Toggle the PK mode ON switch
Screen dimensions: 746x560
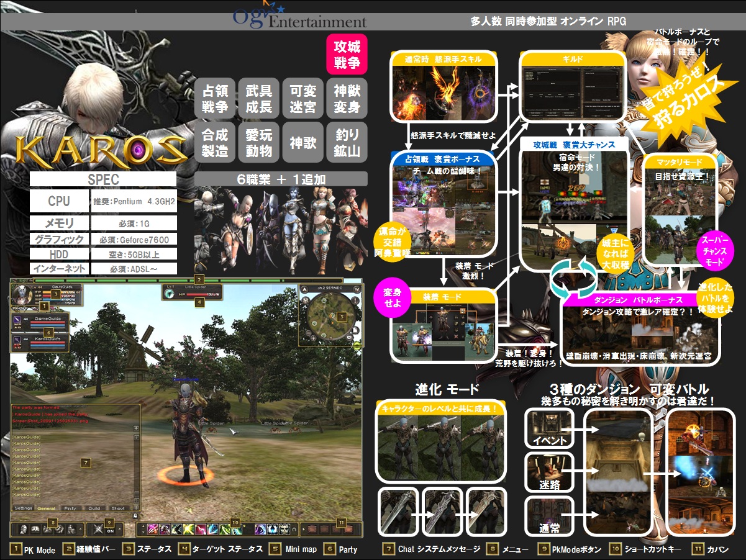coord(111,531)
